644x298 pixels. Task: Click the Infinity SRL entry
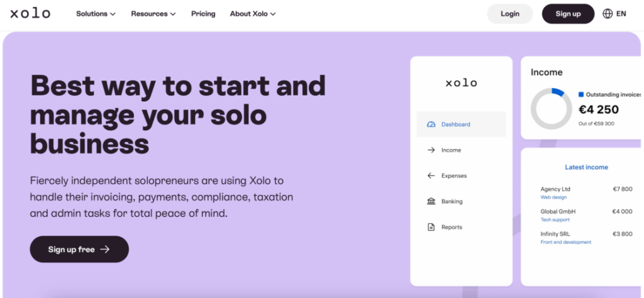pos(555,234)
